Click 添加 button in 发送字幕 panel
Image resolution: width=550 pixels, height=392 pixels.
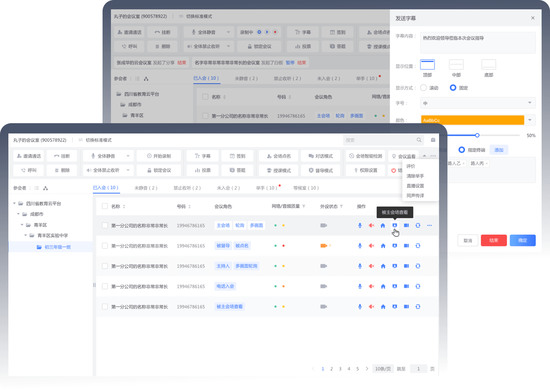499,150
